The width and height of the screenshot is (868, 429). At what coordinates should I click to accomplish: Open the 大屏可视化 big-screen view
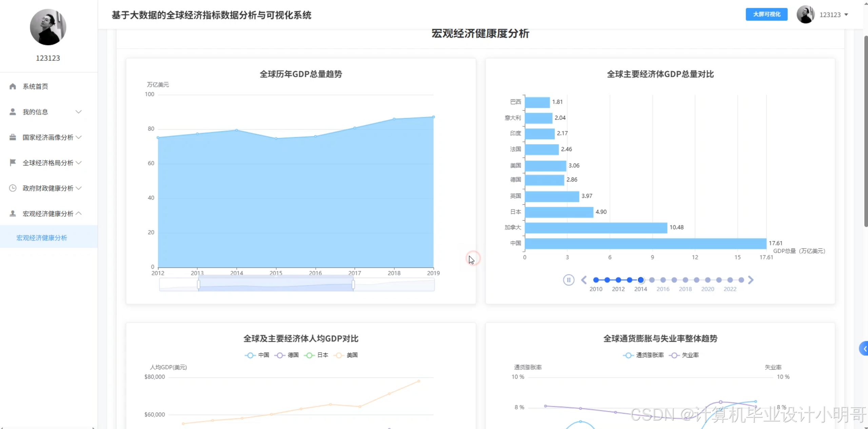(x=767, y=14)
